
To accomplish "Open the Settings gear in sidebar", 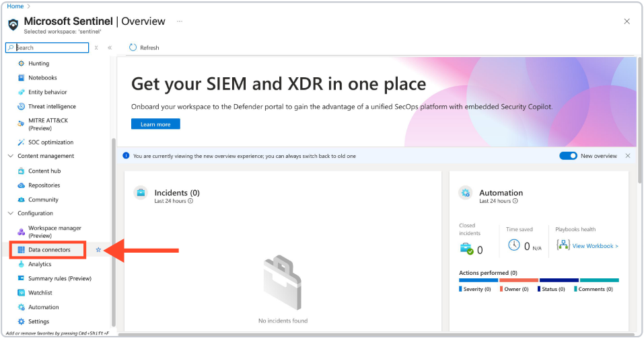I will point(22,321).
